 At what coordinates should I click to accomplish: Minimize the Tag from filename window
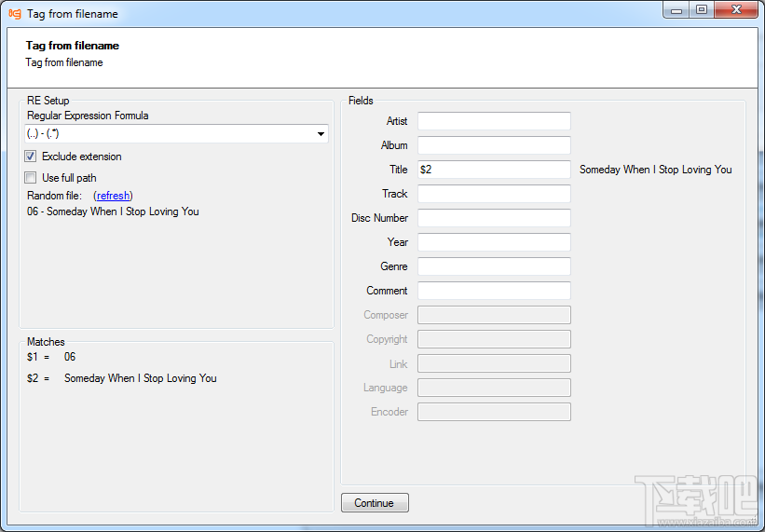click(x=676, y=9)
